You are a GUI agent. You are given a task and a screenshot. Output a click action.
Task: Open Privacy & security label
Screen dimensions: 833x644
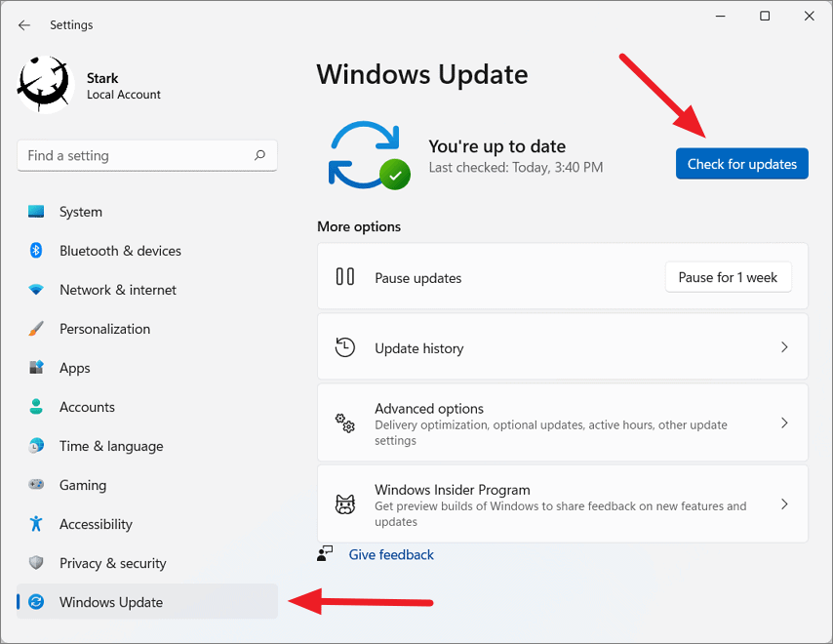tap(112, 563)
